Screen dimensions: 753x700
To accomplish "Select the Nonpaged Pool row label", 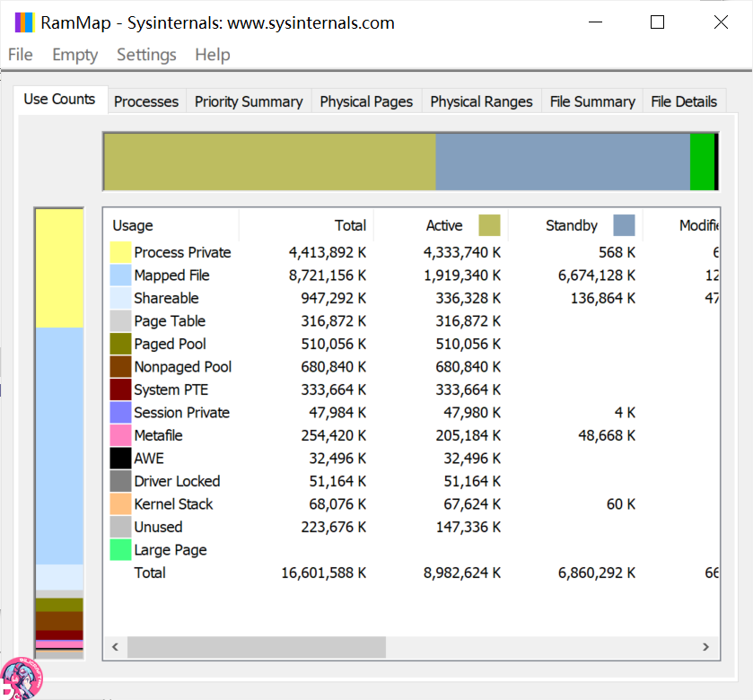I will 183,367.
